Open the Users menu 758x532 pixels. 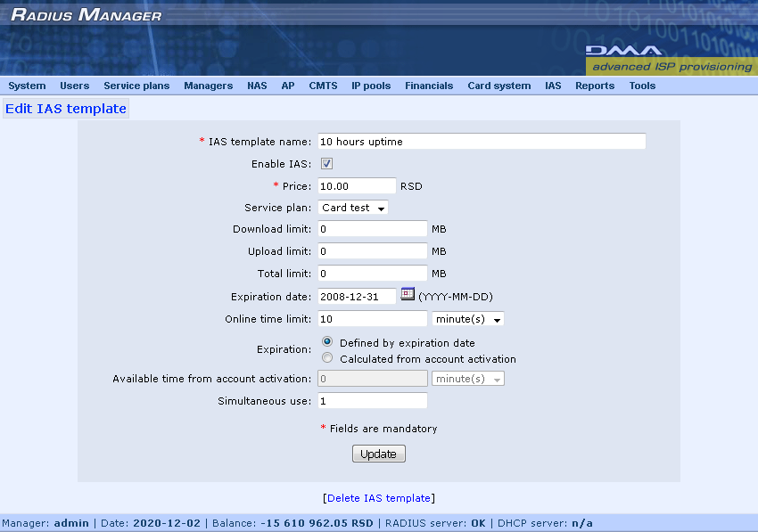click(74, 86)
